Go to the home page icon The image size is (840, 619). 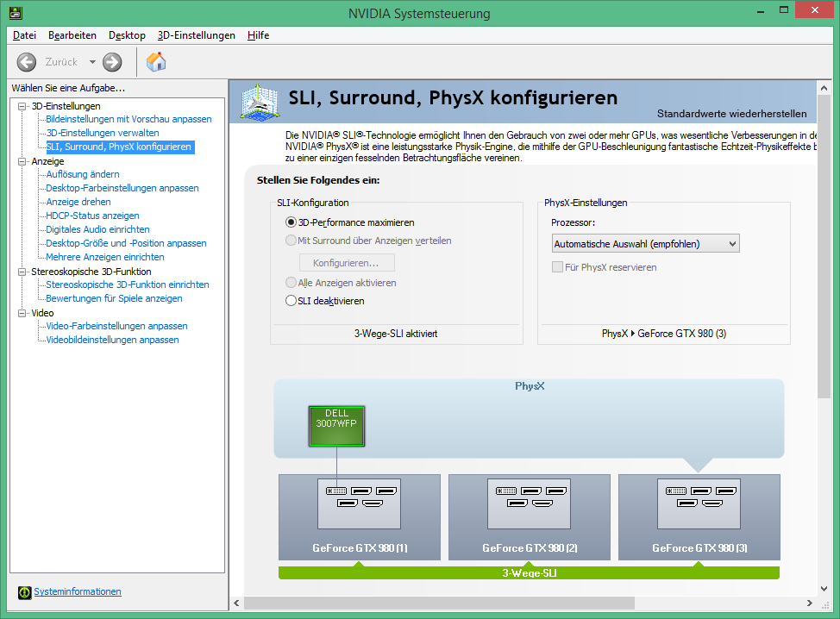click(x=156, y=61)
